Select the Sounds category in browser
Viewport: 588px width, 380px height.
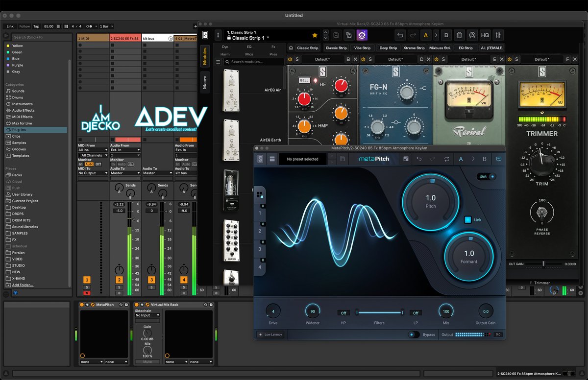[x=18, y=91]
